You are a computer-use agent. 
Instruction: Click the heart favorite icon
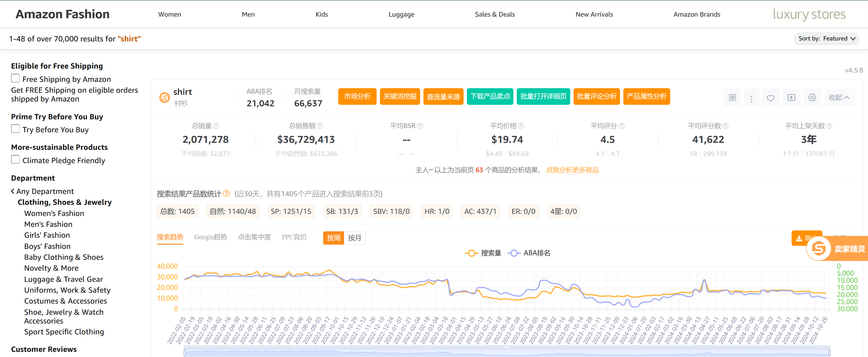(x=770, y=98)
